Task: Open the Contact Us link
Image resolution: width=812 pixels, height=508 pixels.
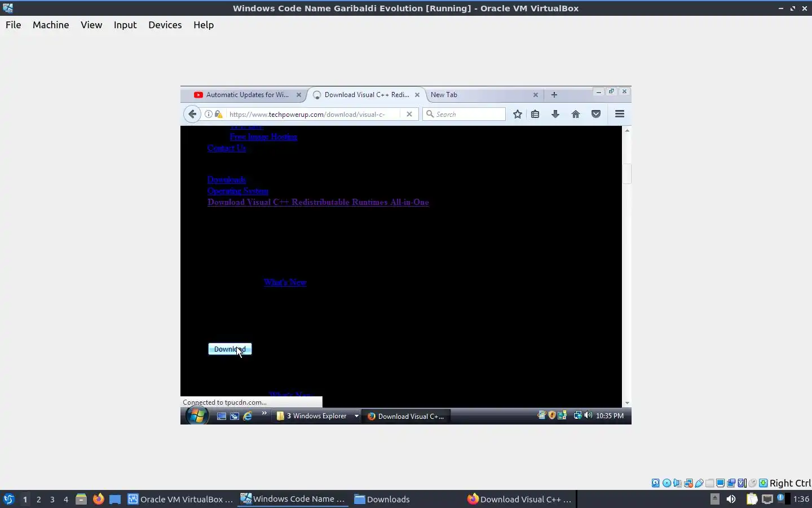Action: [227, 148]
